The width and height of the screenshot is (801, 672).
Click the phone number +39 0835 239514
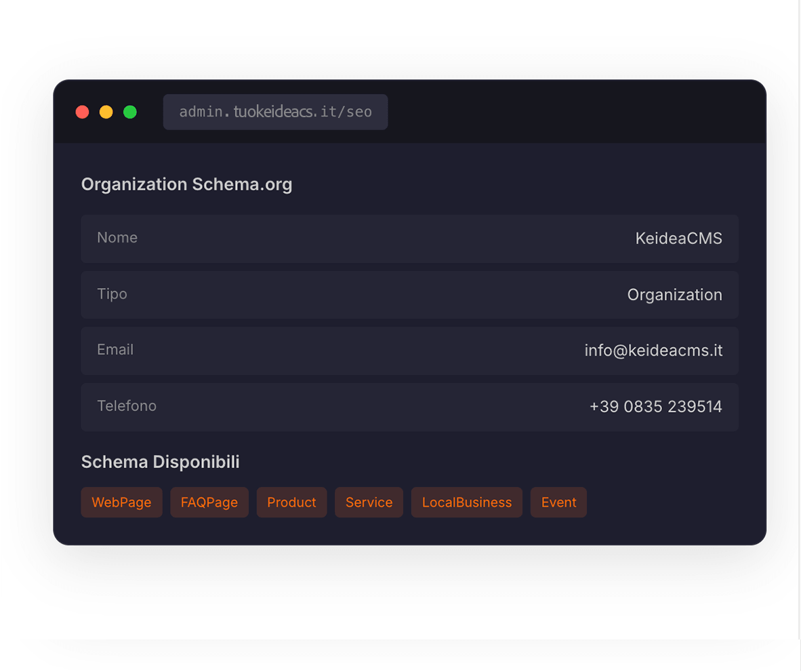point(655,406)
